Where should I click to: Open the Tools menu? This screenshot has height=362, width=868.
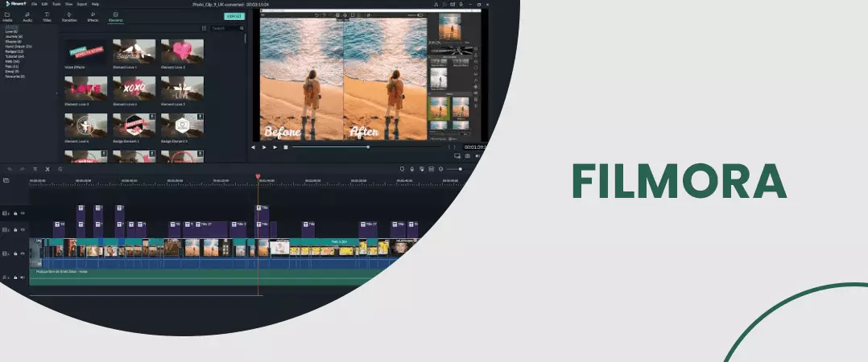56,4
